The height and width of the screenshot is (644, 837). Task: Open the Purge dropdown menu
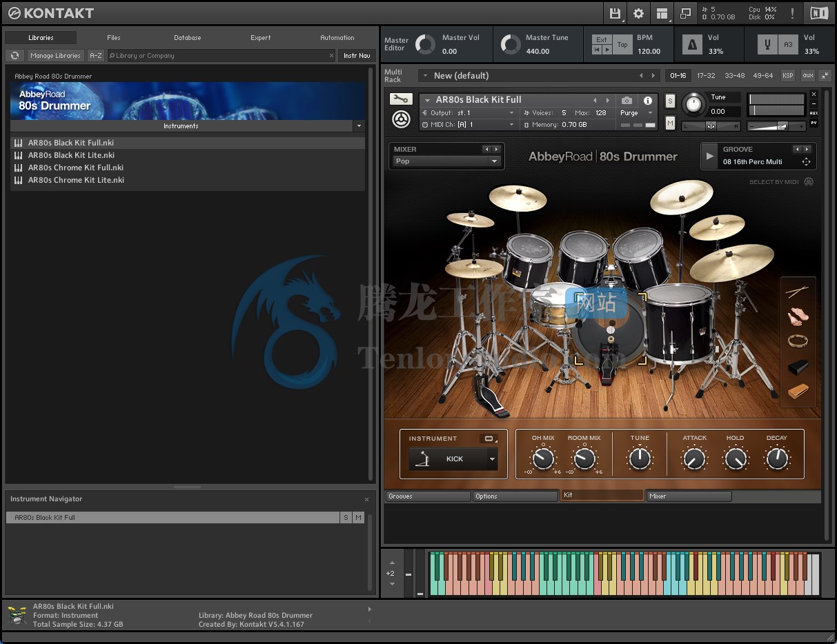[x=636, y=113]
